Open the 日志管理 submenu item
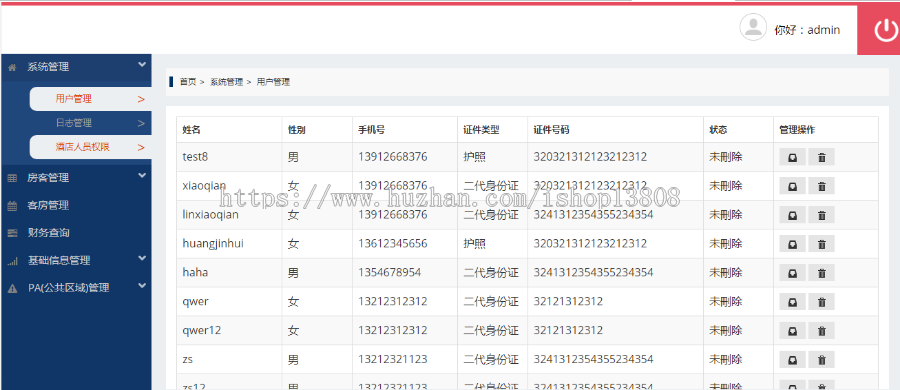 click(x=90, y=123)
